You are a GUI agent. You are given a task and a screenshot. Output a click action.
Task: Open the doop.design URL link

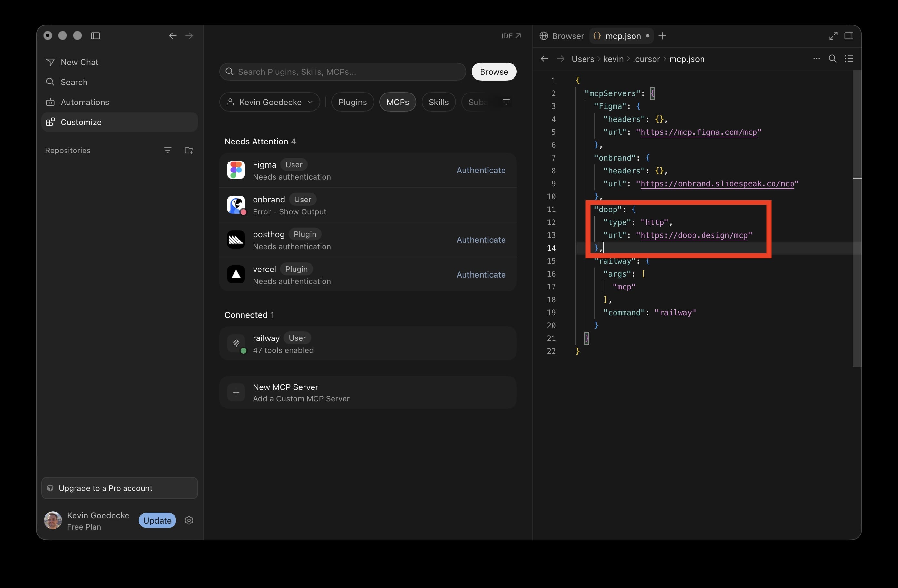pos(694,235)
